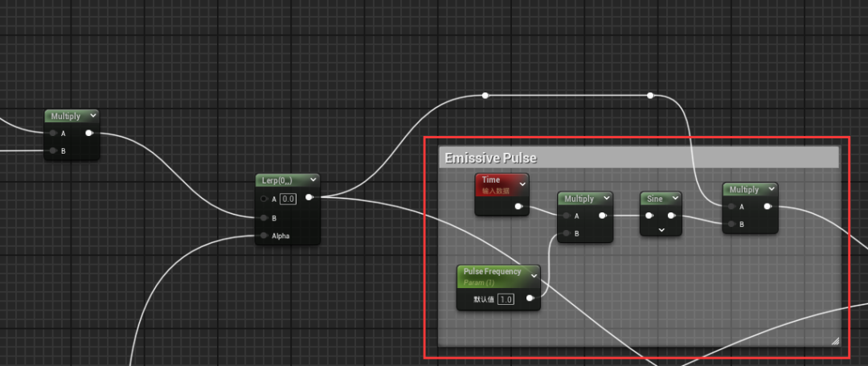
Task: Toggle the Time node chevron
Action: 522,183
